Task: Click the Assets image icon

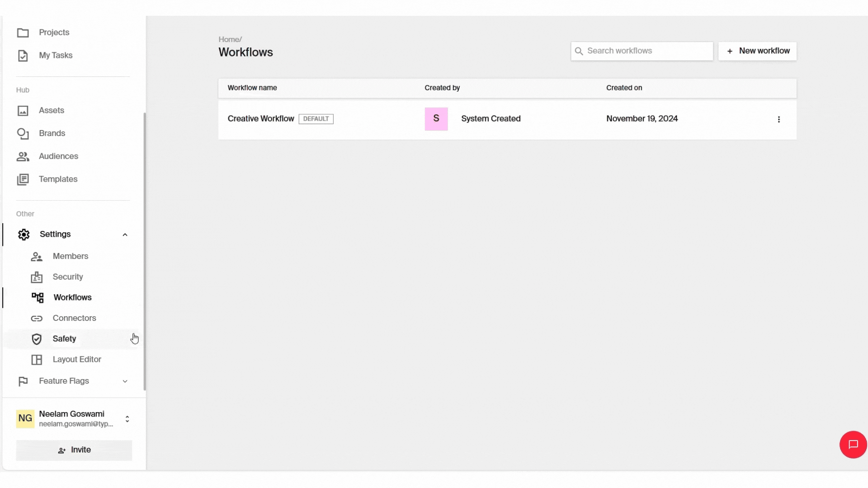Action: tap(23, 111)
